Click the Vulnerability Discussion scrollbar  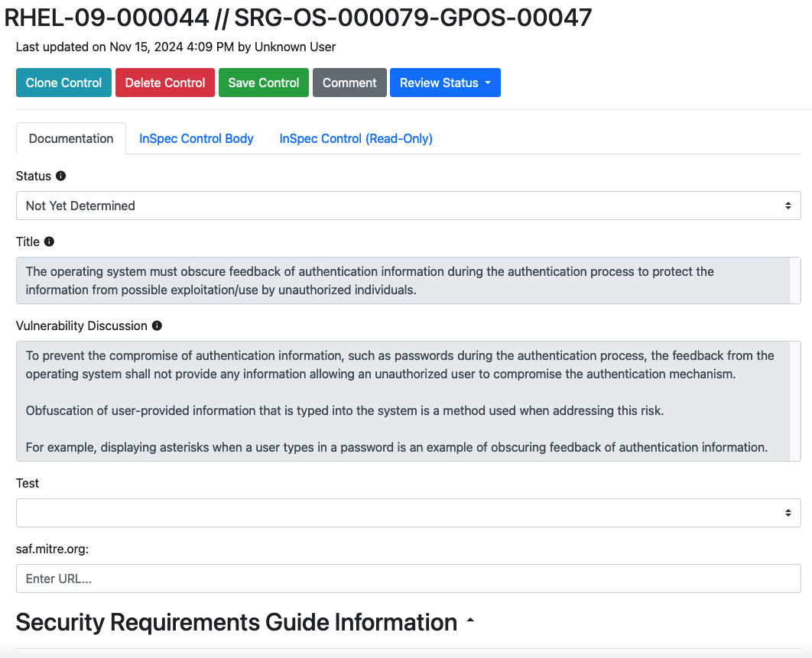795,400
